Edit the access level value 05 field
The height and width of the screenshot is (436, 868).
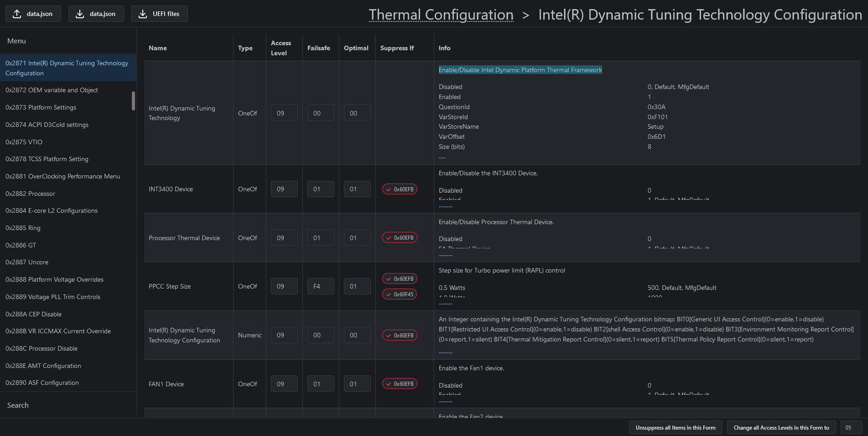point(851,428)
